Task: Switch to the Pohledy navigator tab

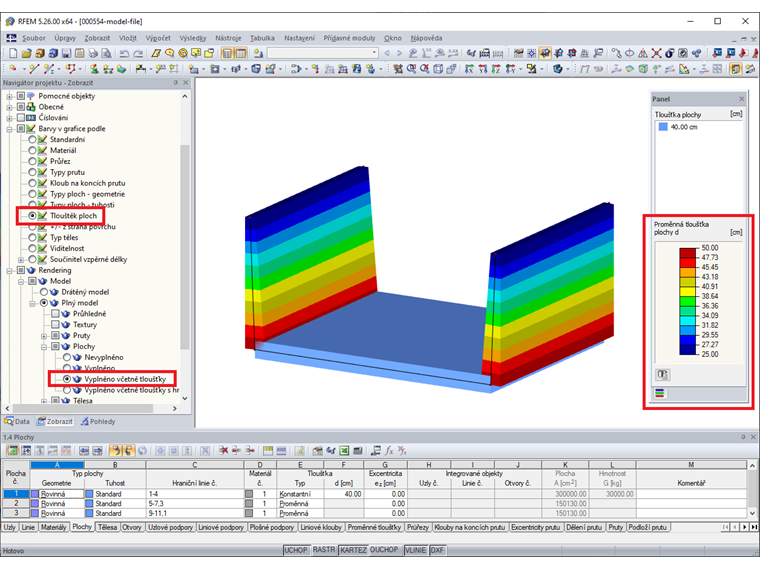Action: coord(98,421)
